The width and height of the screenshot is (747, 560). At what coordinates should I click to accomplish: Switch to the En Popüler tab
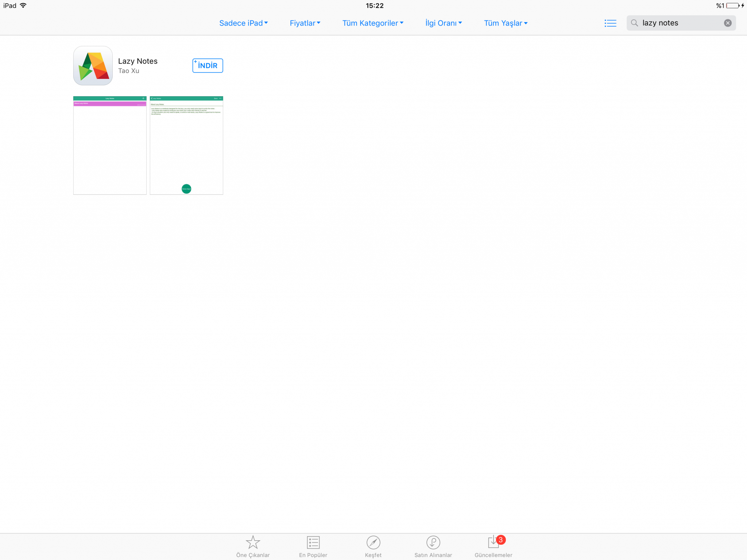point(313,547)
